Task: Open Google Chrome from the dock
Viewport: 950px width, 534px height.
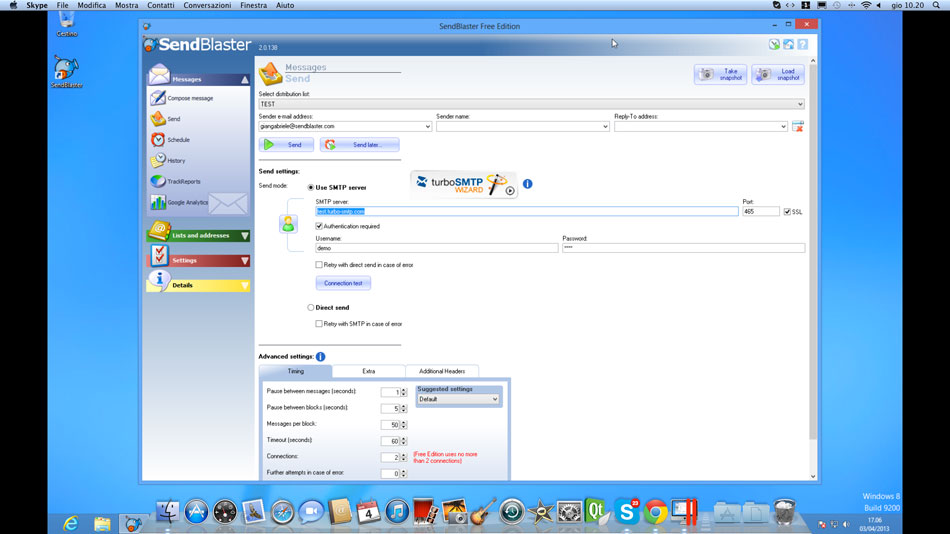Action: tap(656, 512)
